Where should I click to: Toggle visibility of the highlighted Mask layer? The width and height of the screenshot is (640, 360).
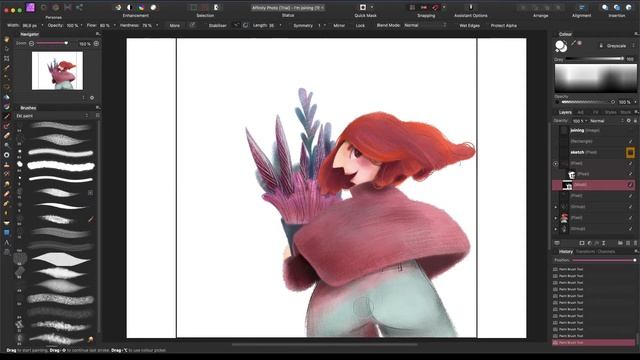[x=630, y=185]
